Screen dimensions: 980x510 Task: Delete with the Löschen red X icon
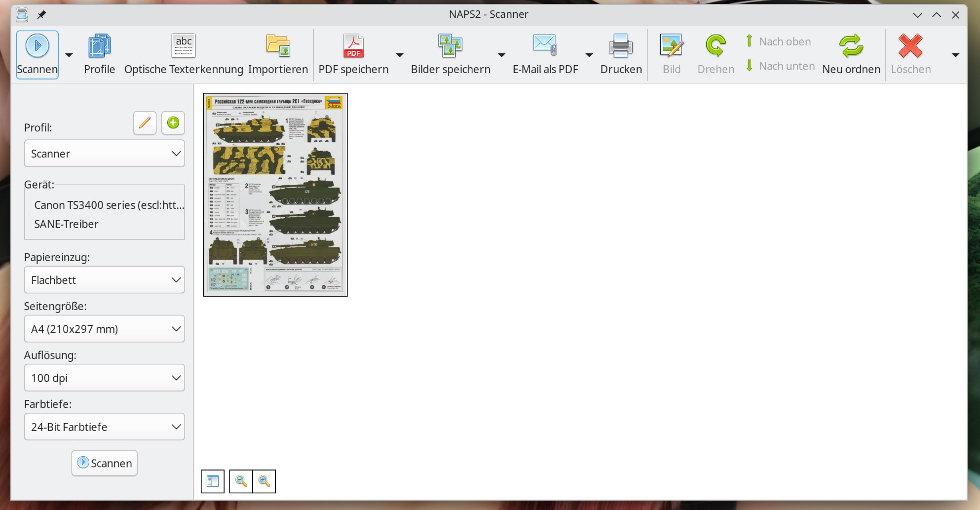tap(911, 54)
